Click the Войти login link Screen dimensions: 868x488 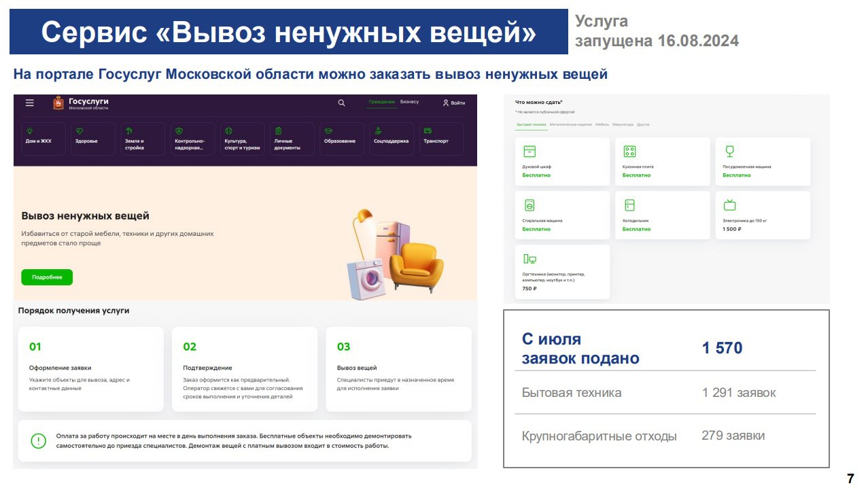tap(454, 103)
